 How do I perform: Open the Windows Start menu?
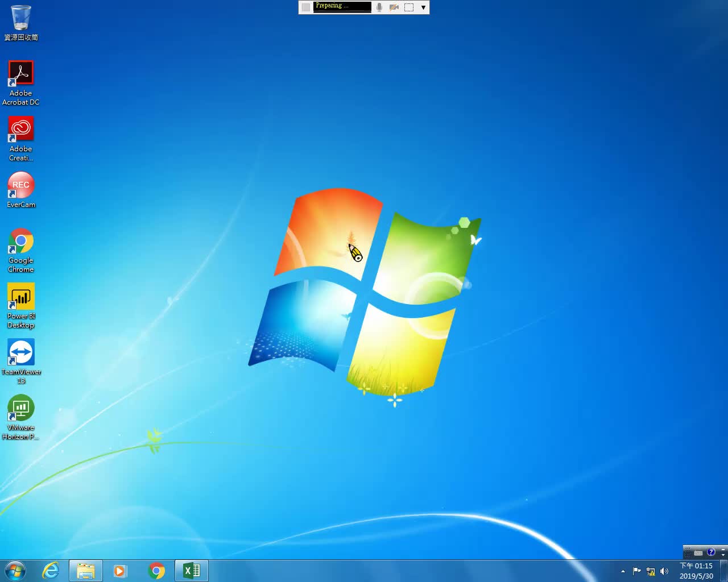pyautogui.click(x=15, y=571)
